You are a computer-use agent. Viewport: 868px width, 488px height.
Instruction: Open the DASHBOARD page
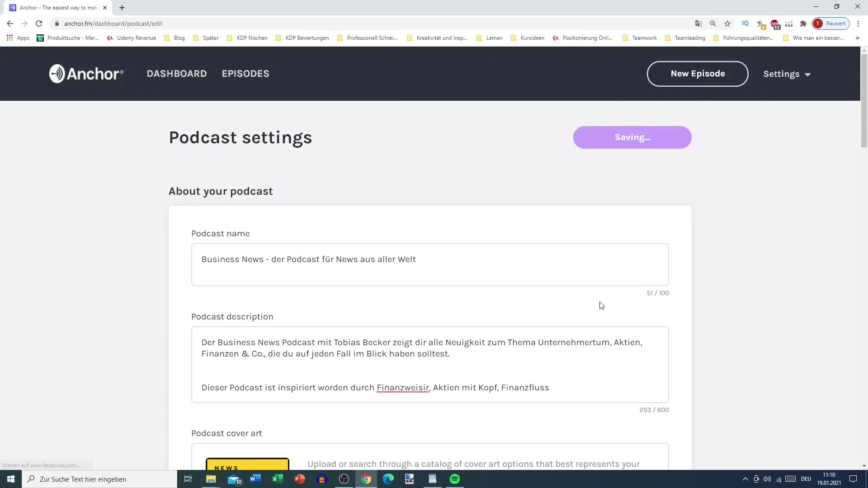(177, 74)
